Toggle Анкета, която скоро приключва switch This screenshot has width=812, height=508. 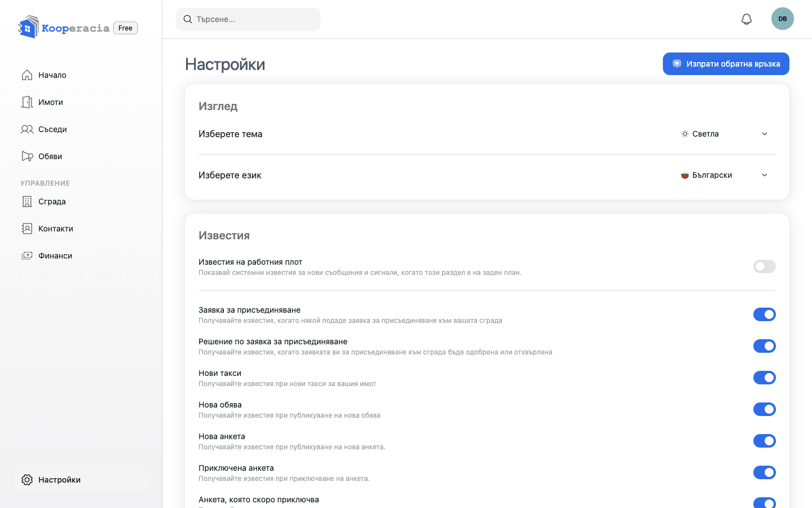tap(765, 503)
